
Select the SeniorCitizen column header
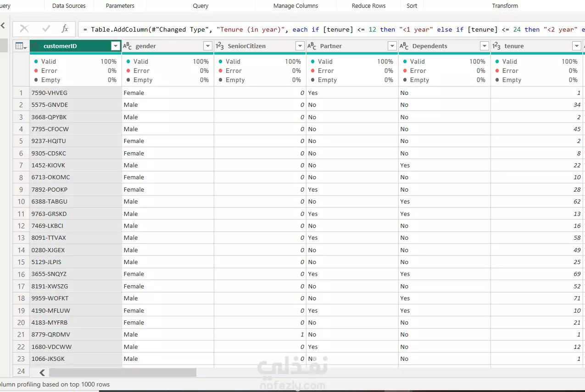click(x=260, y=46)
